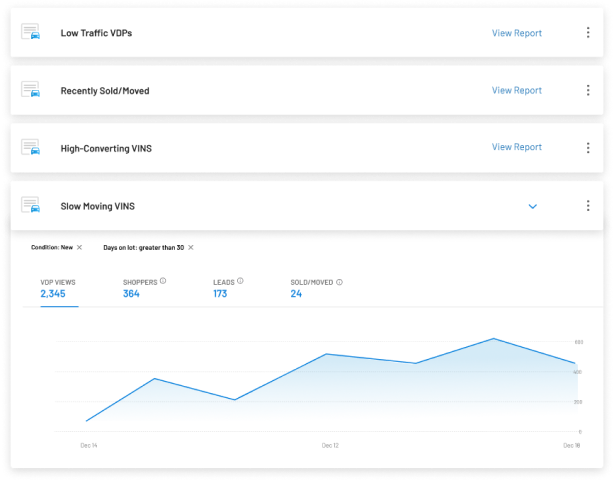View Report for Low Traffic VDPs
Screen dimensions: 614x482
tap(516, 33)
